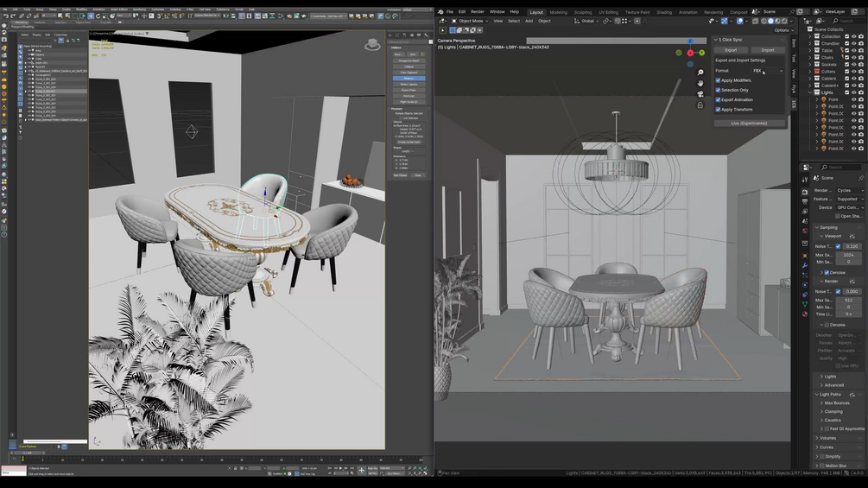Uncheck Apply Transform checkbox
This screenshot has height=488, width=868.
tap(718, 110)
